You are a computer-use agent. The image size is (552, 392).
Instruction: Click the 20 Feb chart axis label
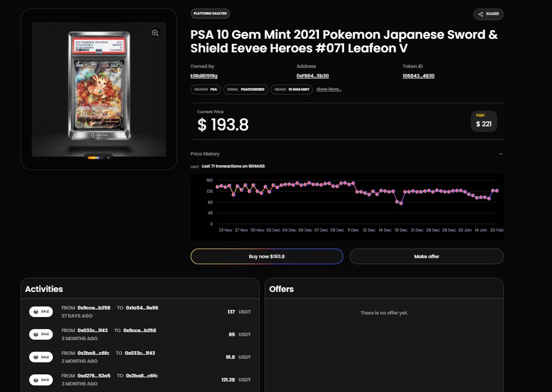click(497, 230)
